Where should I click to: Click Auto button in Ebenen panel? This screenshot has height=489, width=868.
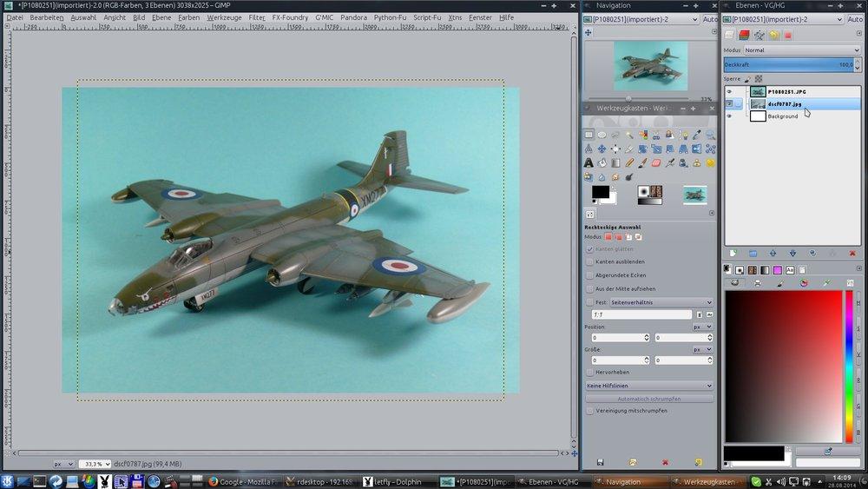pos(855,19)
